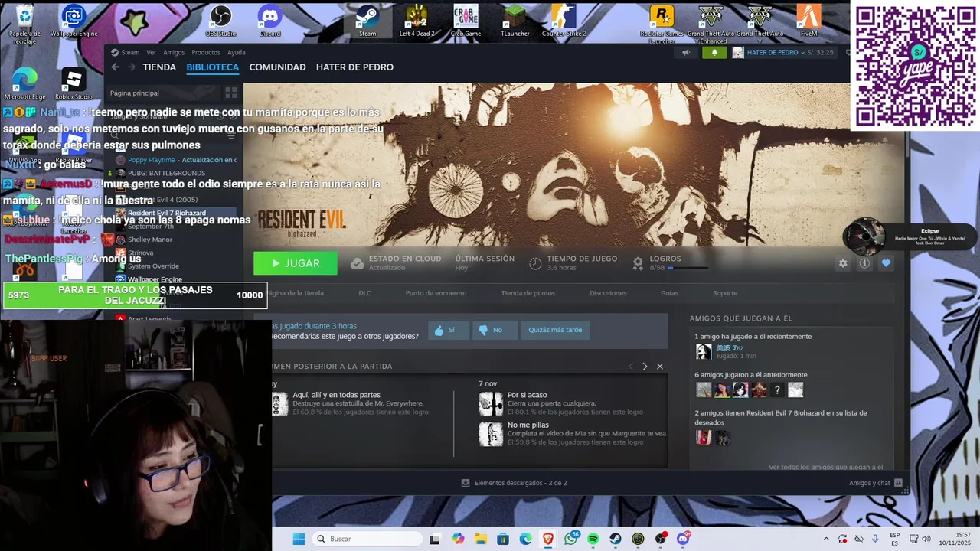Toggle the library grid view icon

click(x=230, y=93)
